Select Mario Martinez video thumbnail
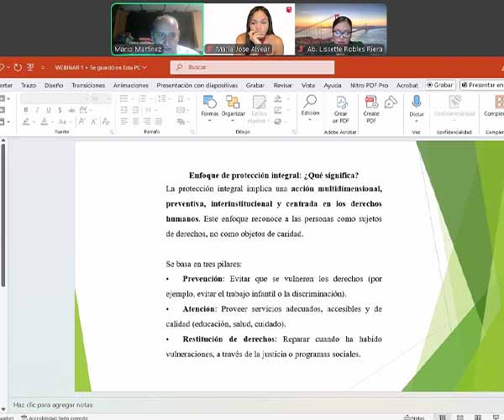 click(158, 29)
